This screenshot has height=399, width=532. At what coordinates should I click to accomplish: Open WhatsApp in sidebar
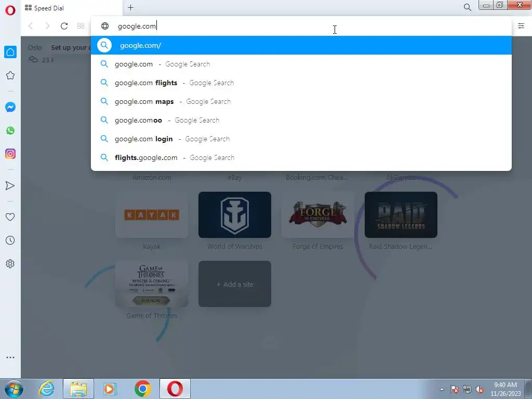[10, 130]
